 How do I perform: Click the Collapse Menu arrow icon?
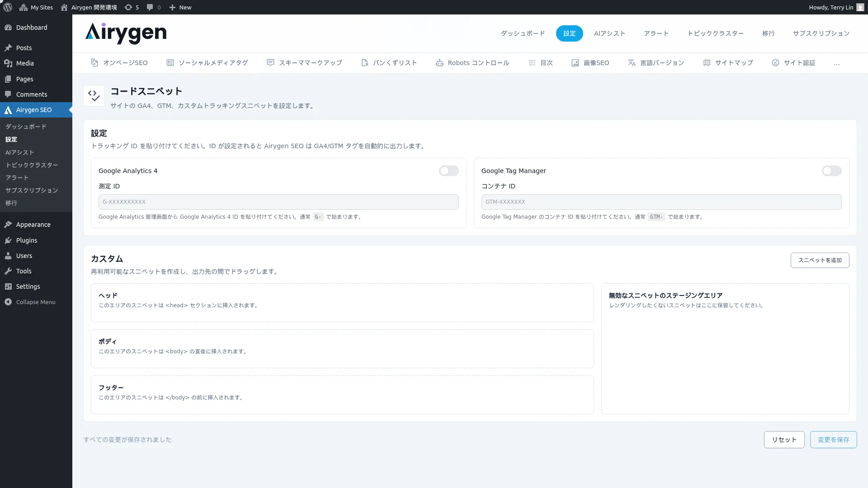pyautogui.click(x=8, y=302)
